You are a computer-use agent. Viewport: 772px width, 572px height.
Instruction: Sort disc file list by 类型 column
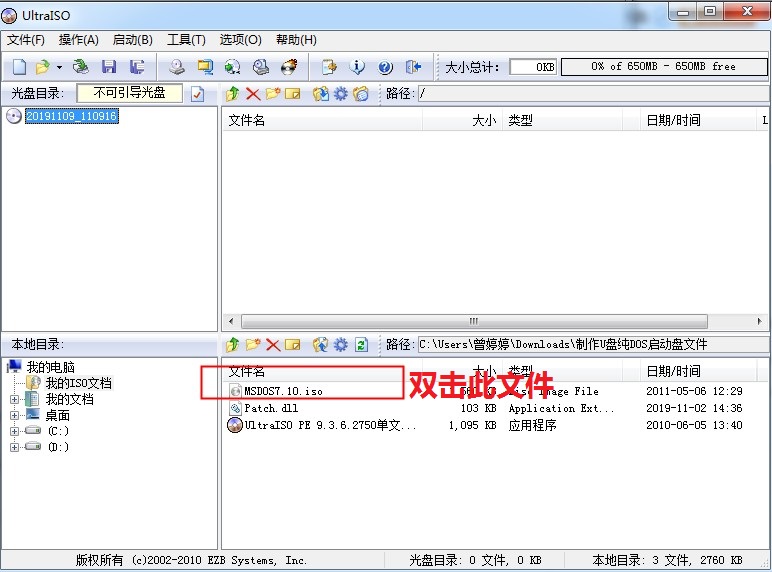[562, 120]
